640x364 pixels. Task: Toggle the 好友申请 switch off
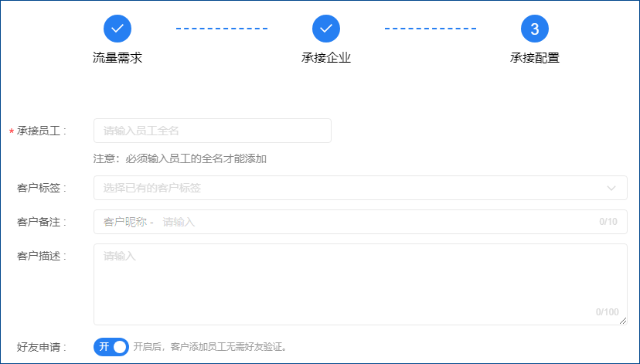pos(111,347)
